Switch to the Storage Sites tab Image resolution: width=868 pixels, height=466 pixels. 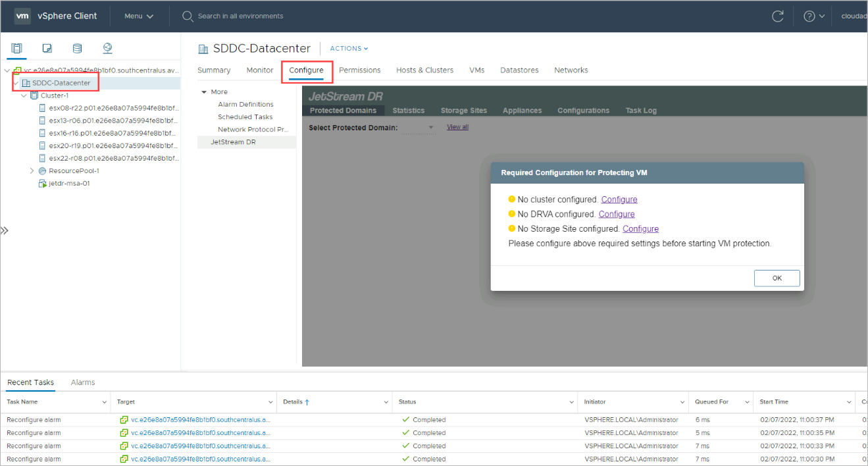(463, 111)
